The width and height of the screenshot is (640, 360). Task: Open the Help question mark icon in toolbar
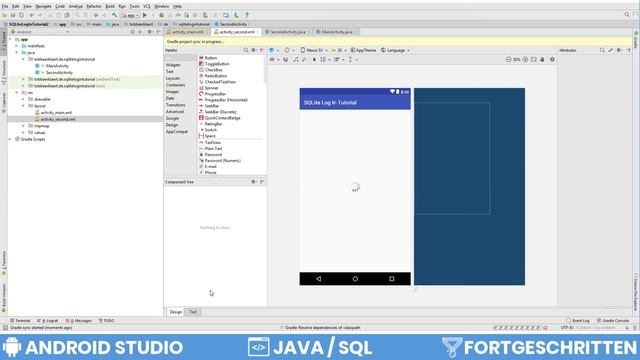coord(247,15)
